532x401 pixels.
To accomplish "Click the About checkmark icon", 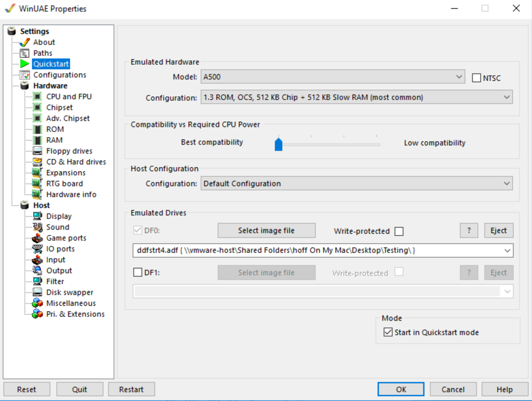I will tap(24, 42).
